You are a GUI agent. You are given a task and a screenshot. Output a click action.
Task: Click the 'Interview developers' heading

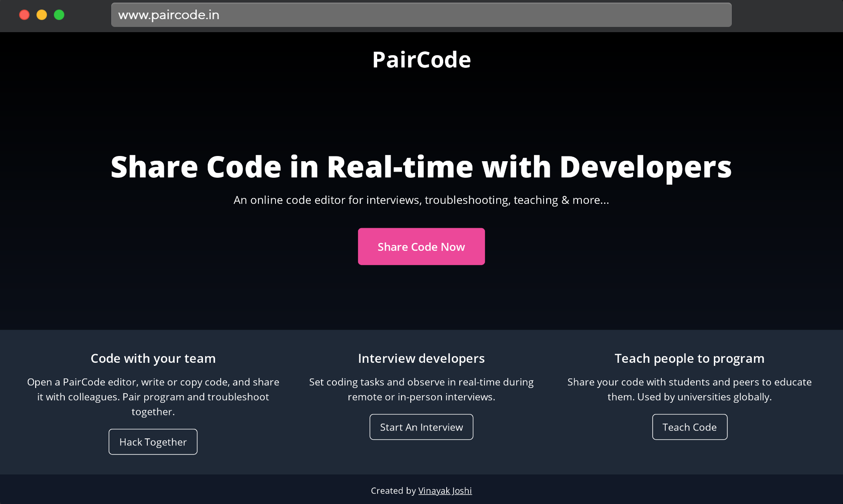421,358
